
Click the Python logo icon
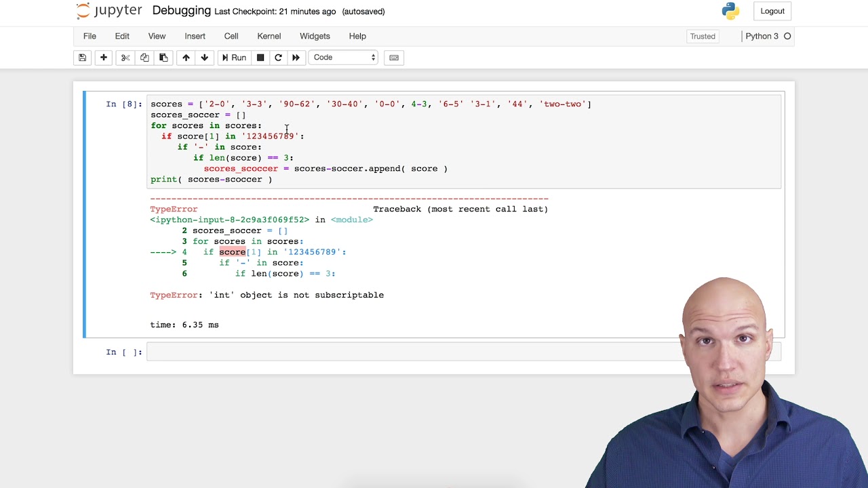730,11
